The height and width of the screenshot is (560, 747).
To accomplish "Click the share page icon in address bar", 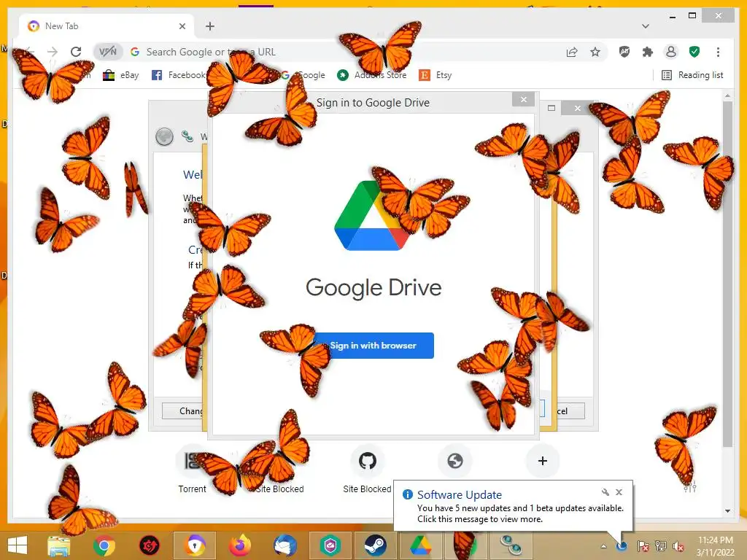I will 572,52.
